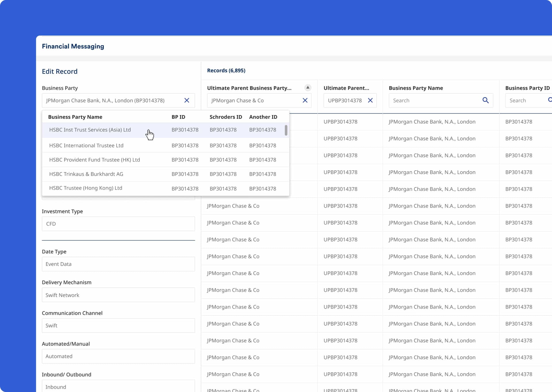
Task: Select HSBC Trustee (Hong Kong) Ltd
Action: 165,188
